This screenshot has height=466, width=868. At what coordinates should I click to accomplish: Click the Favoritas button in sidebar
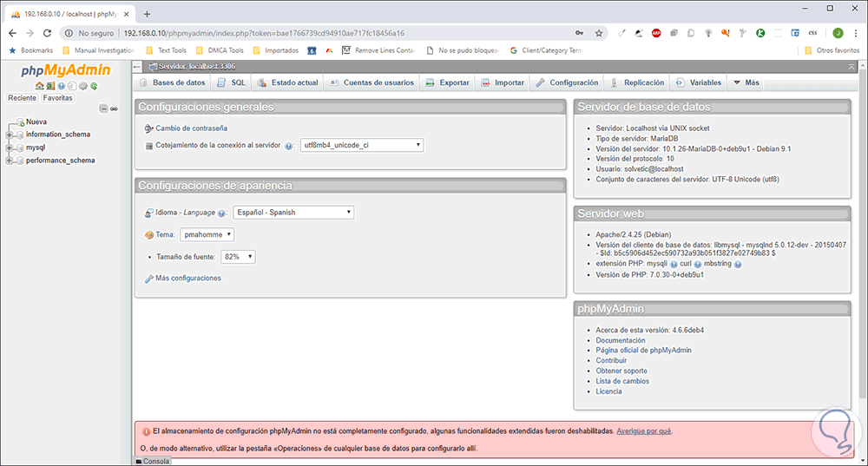[57, 98]
